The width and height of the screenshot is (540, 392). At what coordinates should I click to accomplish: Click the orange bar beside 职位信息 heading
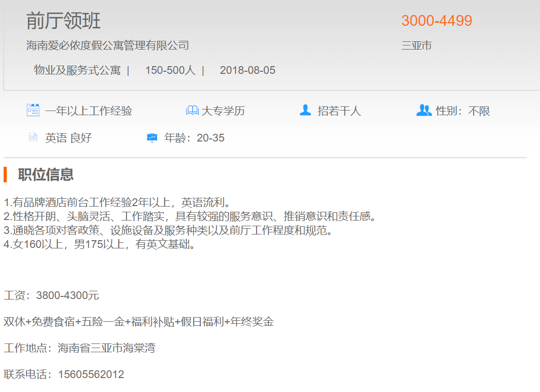click(x=5, y=175)
